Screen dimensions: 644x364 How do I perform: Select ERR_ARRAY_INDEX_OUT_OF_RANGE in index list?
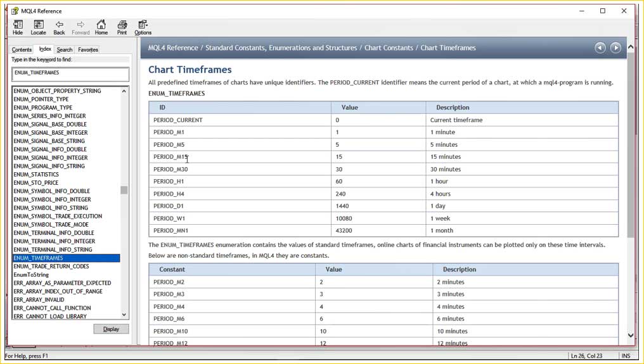tap(58, 291)
